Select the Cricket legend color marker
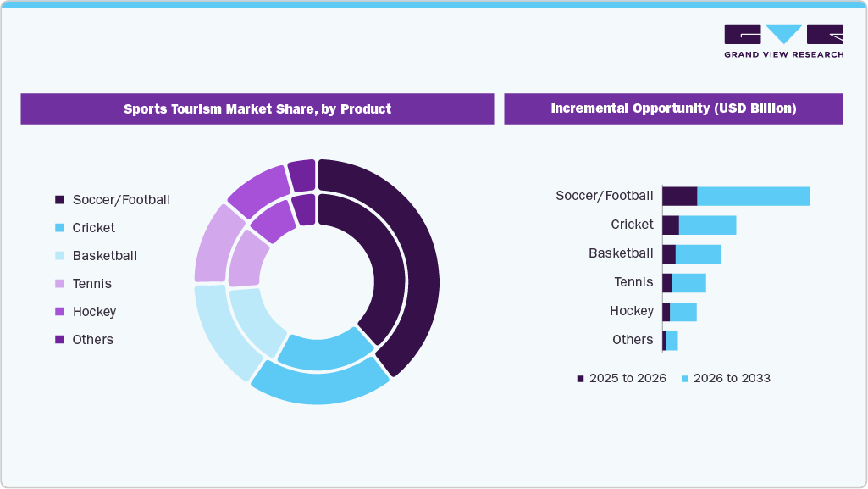This screenshot has height=489, width=868. (58, 227)
